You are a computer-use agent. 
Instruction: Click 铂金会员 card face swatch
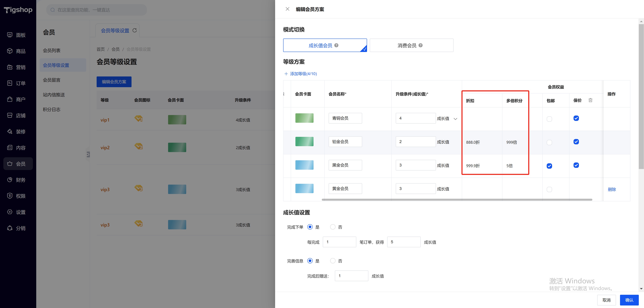[304, 141]
